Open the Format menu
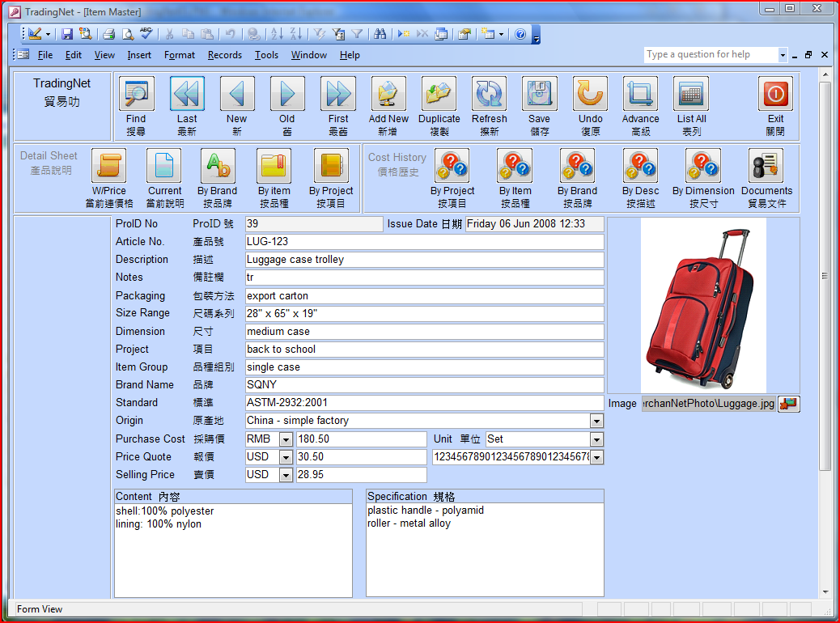Viewport: 840px width, 623px height. click(x=179, y=55)
